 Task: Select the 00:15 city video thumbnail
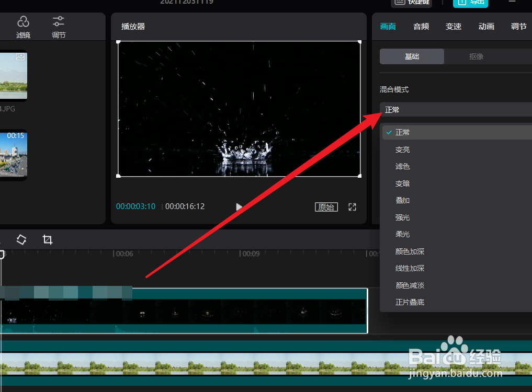tap(13, 155)
